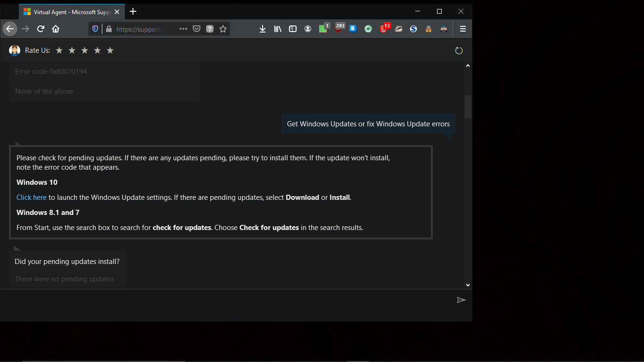Rate the agent four stars

click(x=97, y=50)
